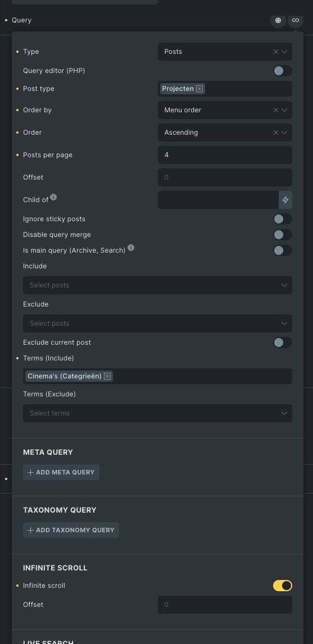Click Add Meta Query button

click(61, 472)
